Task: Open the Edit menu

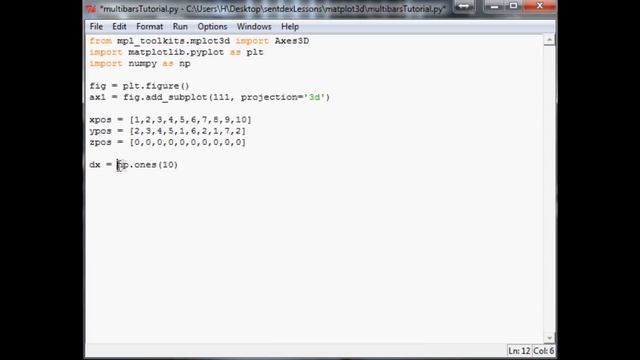Action: click(x=119, y=27)
